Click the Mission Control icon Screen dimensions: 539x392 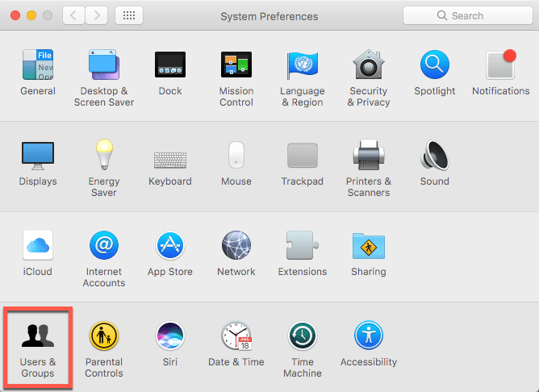coord(236,65)
